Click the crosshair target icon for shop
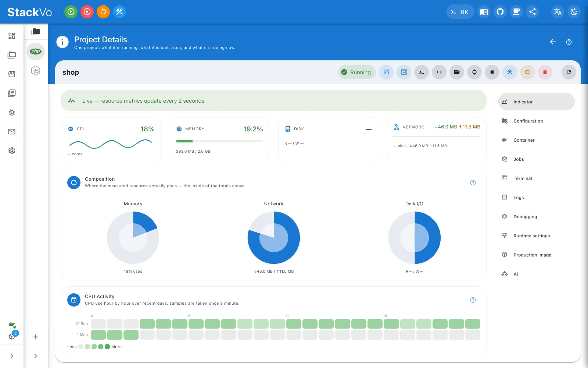Screen dimensions: 588x368 click(474, 72)
